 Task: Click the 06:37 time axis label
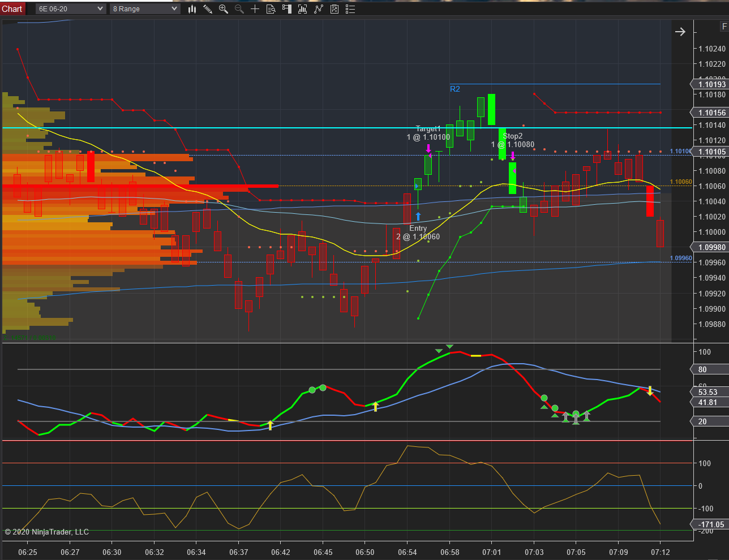[239, 552]
